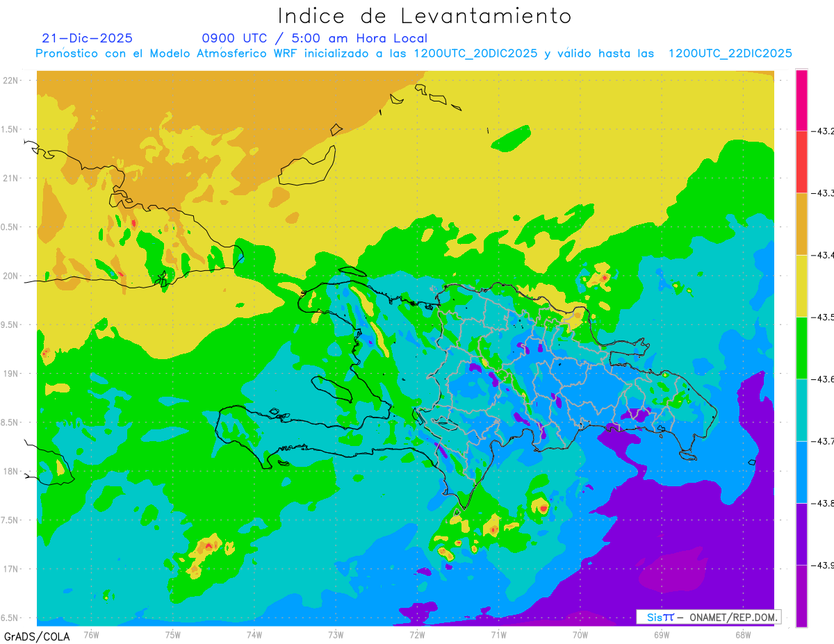Click the '19N' latitude label

(x=11, y=373)
